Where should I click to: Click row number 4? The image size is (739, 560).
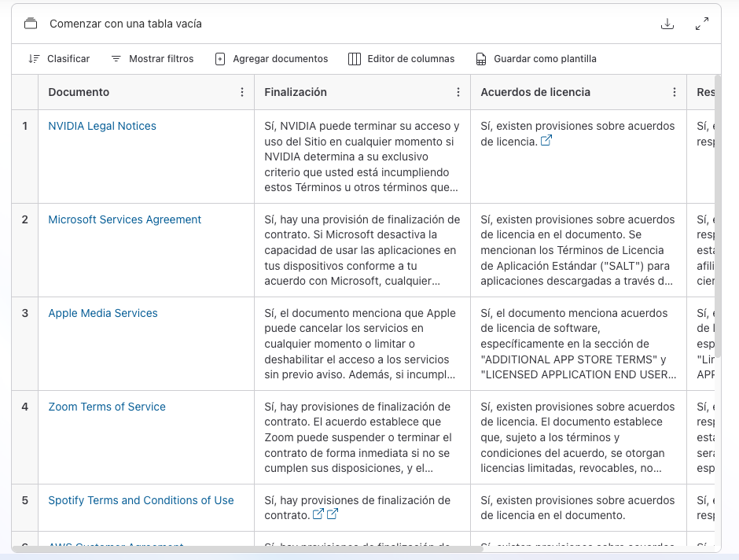pos(25,407)
